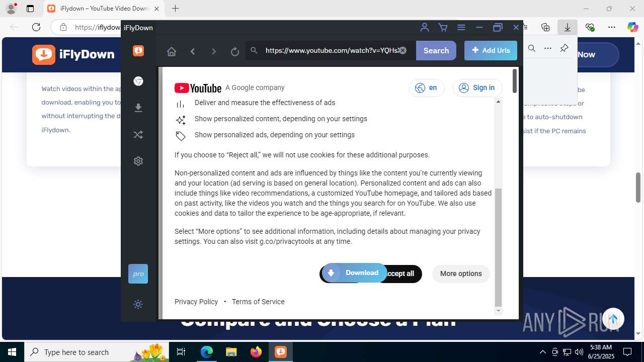Click the floating Download button

(x=355, y=273)
